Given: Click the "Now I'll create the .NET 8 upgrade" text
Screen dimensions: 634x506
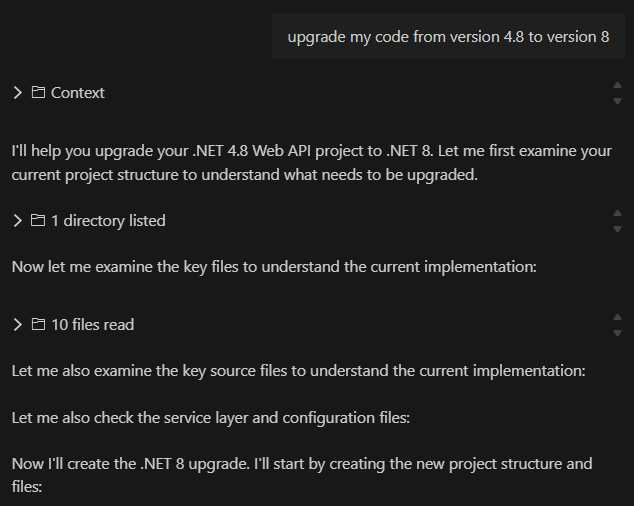Looking at the screenshot, I should (x=302, y=475).
